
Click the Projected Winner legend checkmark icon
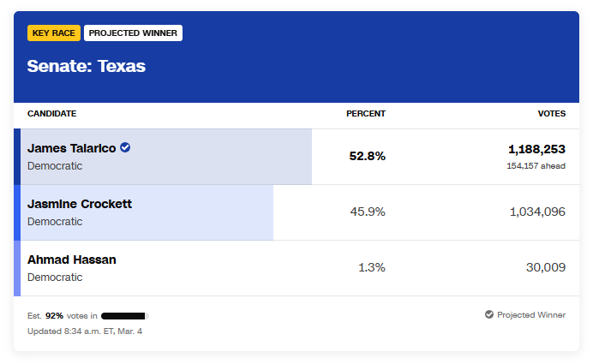pos(488,314)
